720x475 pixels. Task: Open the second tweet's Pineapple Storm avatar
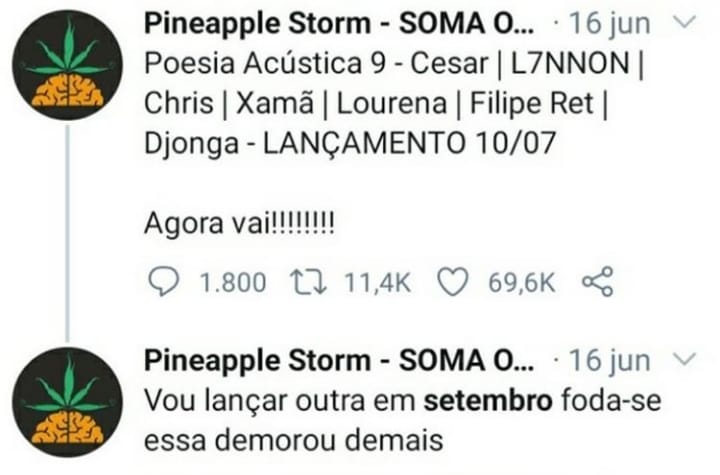[x=68, y=402]
